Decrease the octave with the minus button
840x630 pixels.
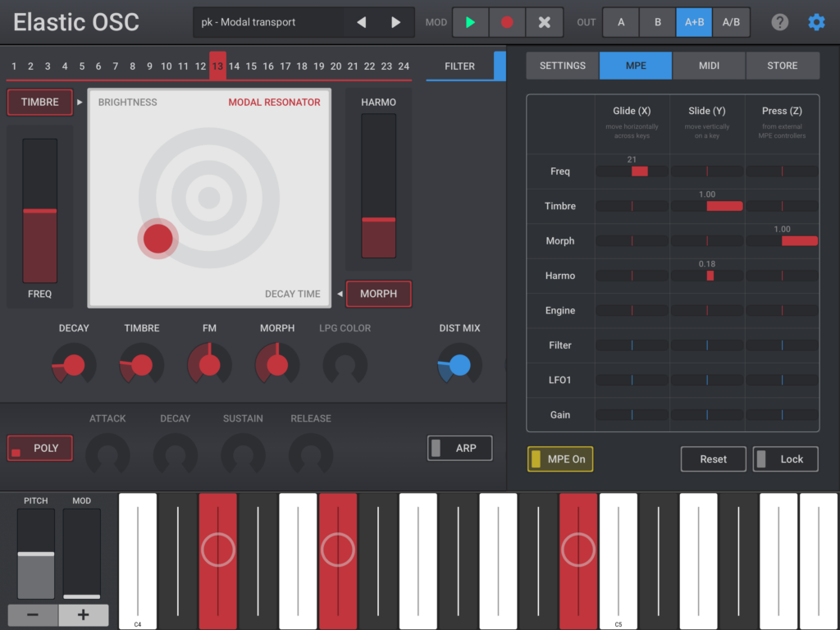33,614
